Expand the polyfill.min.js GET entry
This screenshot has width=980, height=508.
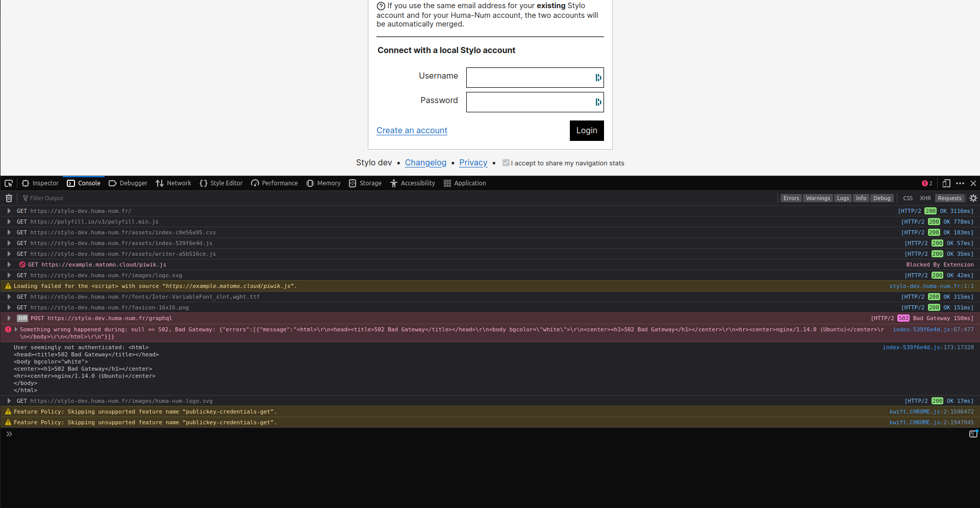click(x=9, y=222)
